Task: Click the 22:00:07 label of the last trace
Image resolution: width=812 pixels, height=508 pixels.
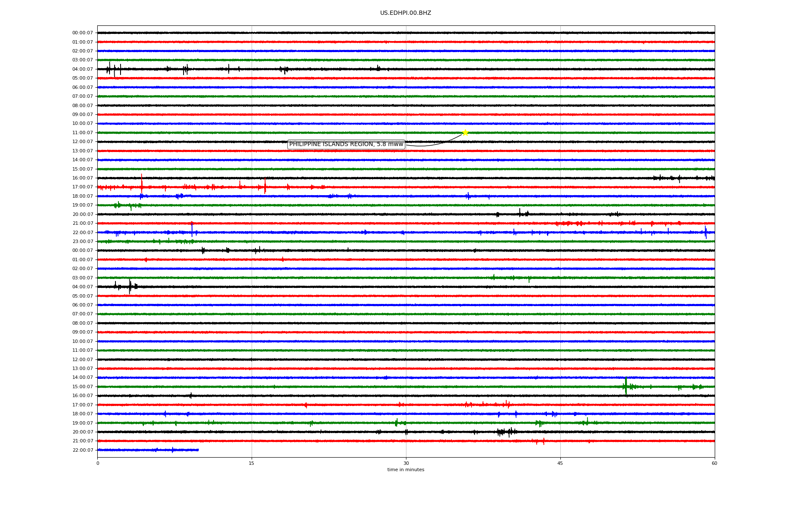Action: 82,450
